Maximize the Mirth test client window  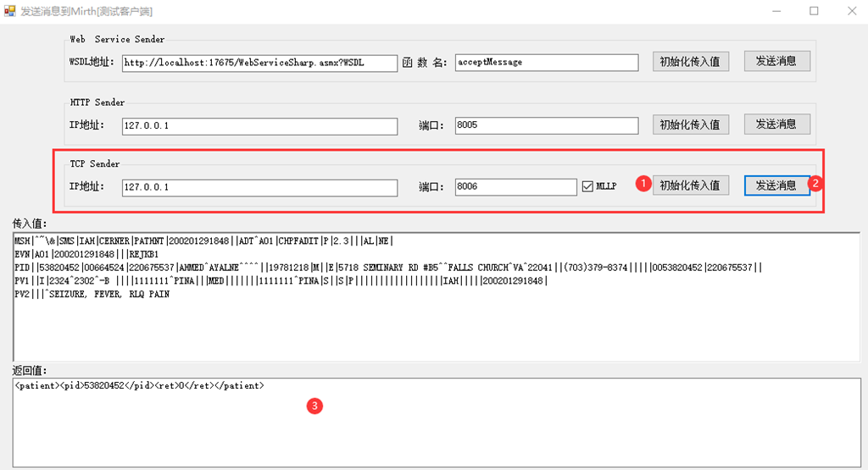point(814,11)
